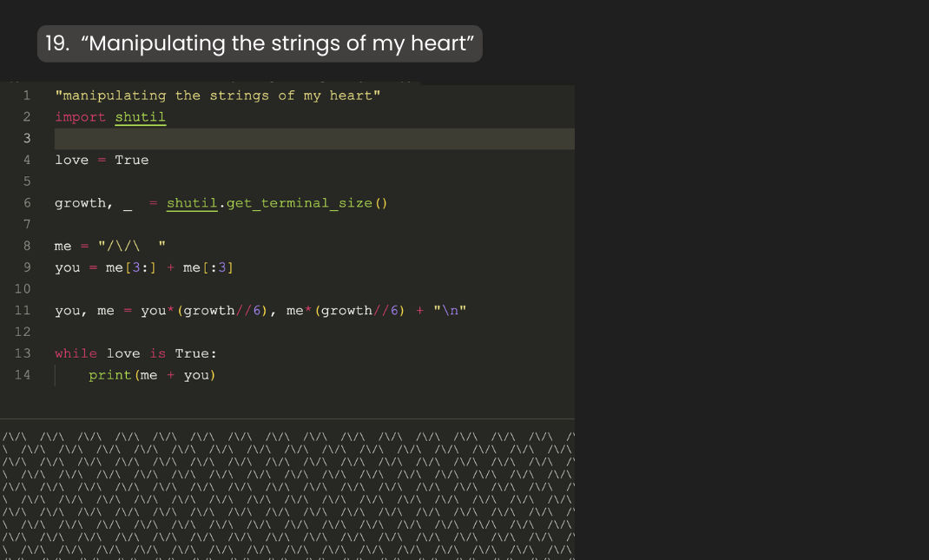Click the underlined shutil on the import line

pyautogui.click(x=140, y=117)
